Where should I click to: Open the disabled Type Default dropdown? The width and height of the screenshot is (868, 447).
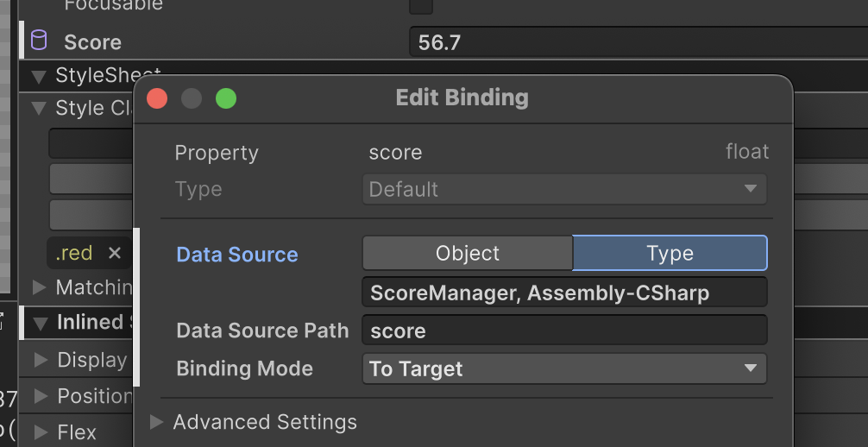tap(564, 189)
